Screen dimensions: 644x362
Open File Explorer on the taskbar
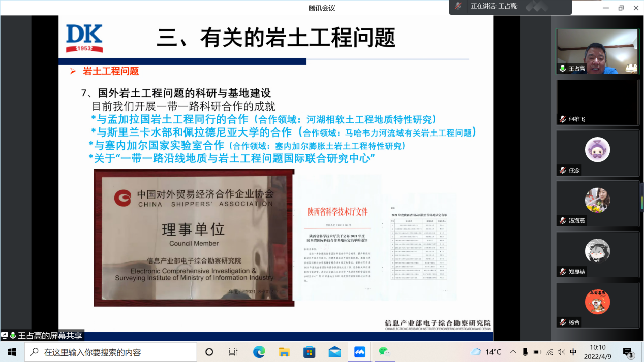click(284, 351)
